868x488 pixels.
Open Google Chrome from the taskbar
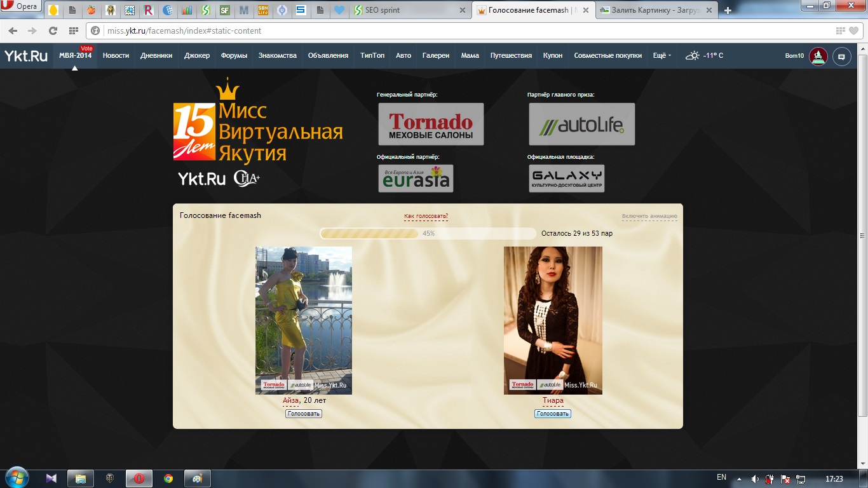click(x=168, y=478)
